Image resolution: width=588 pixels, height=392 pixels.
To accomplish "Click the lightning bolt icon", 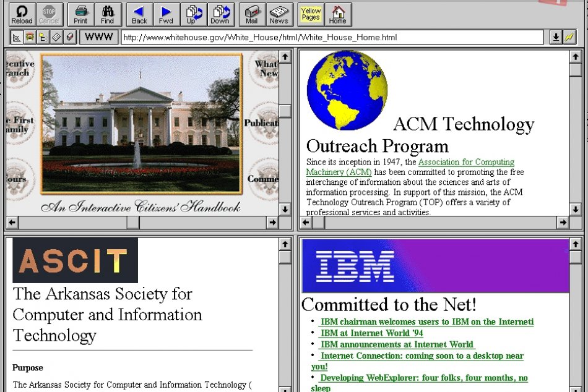I will 569,37.
